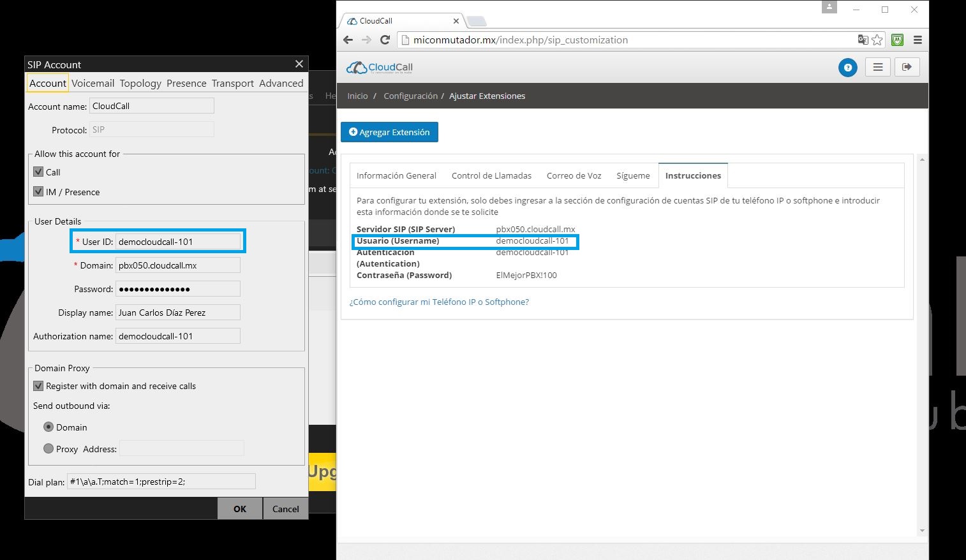Click the CloudCall logout icon
This screenshot has height=560, width=966.
coord(907,67)
